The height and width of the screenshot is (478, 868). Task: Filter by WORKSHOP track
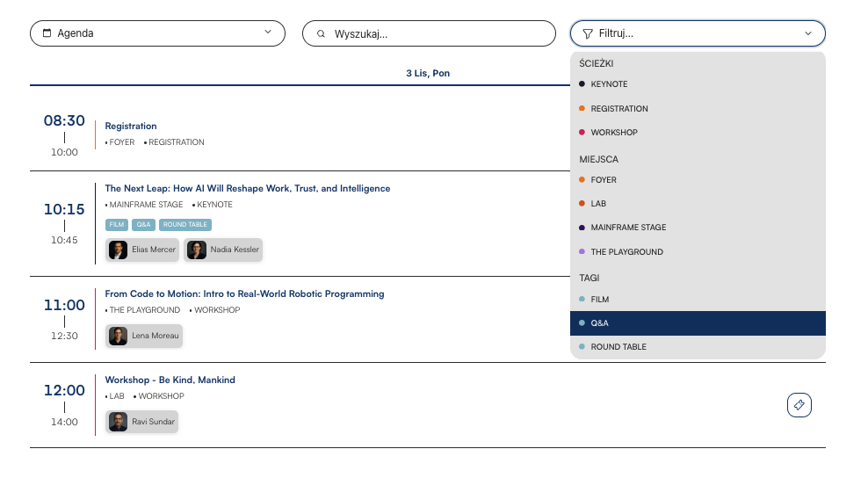614,133
